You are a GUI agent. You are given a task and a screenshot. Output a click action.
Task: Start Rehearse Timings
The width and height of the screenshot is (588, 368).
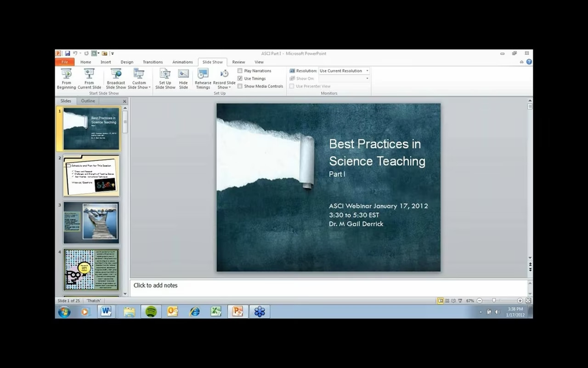(x=203, y=79)
